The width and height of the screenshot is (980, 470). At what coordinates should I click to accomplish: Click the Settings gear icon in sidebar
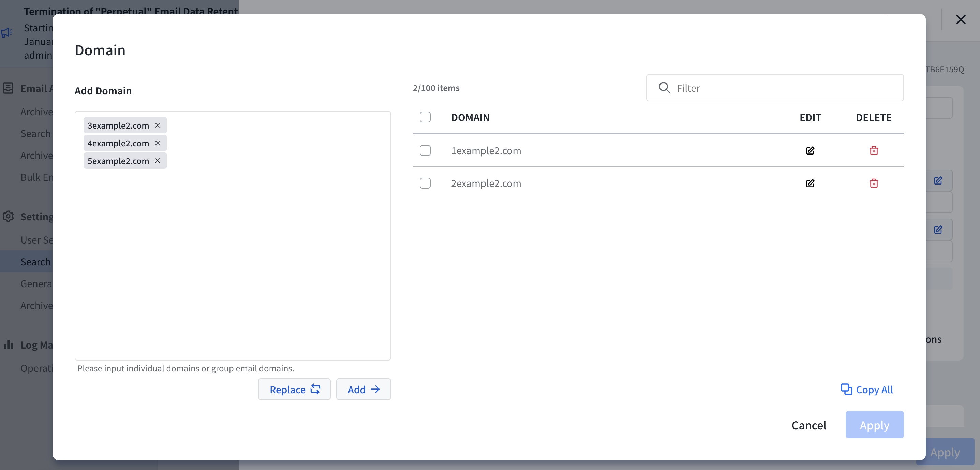point(8,217)
